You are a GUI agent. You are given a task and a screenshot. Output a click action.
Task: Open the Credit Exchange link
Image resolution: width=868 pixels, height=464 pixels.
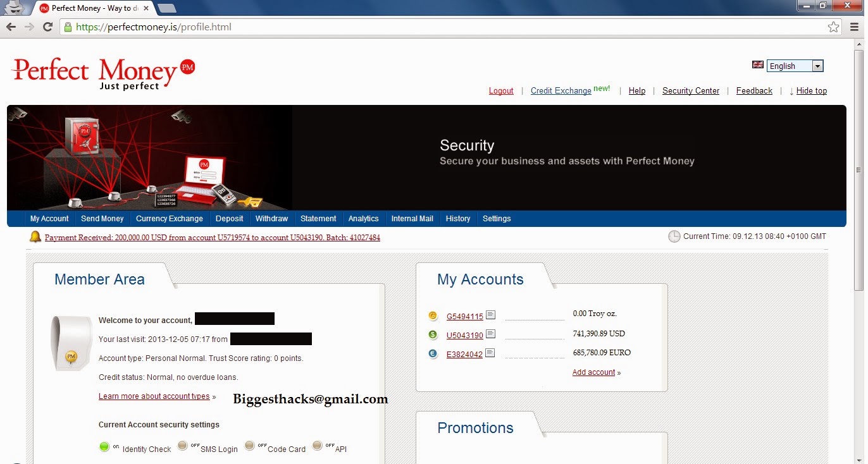point(561,91)
